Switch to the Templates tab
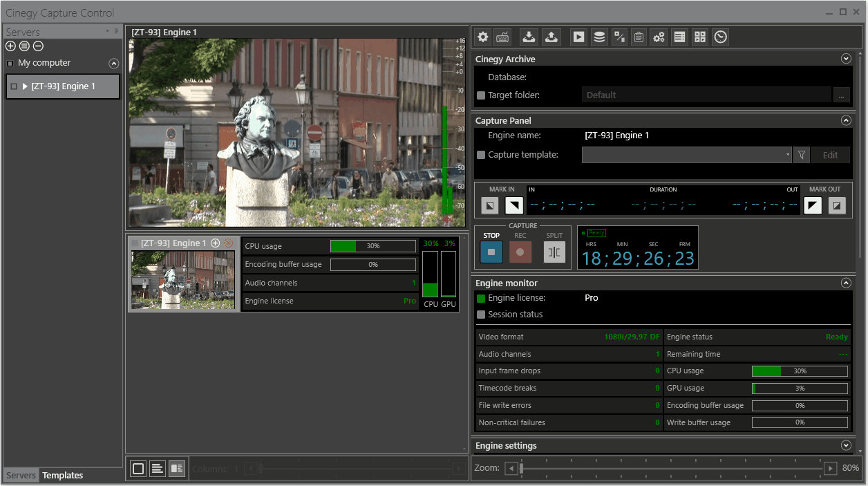 pyautogui.click(x=62, y=476)
